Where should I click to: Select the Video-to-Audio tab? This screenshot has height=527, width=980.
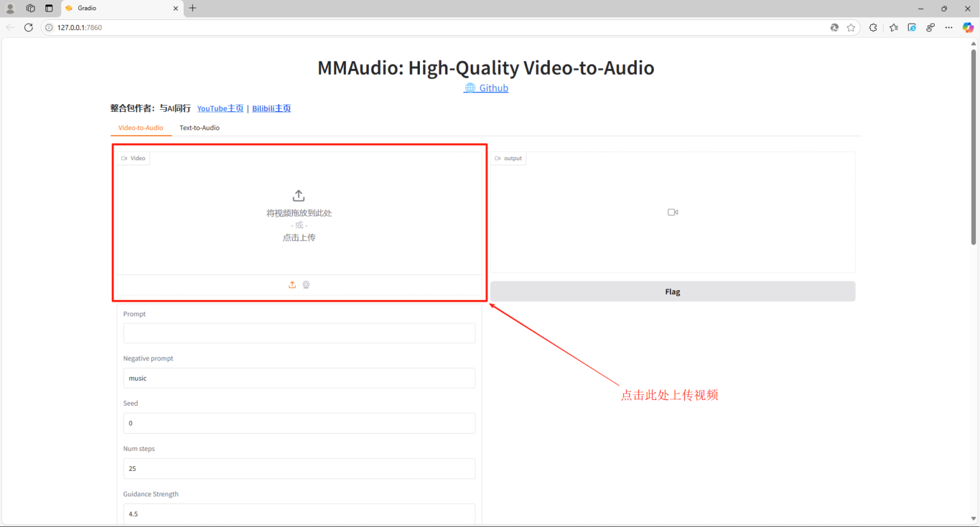140,128
